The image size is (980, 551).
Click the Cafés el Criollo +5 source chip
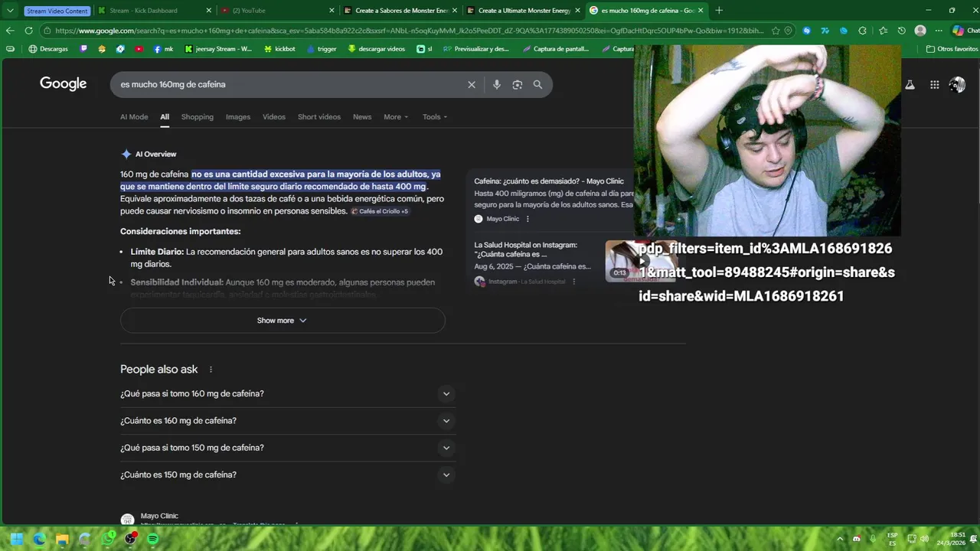pos(380,211)
